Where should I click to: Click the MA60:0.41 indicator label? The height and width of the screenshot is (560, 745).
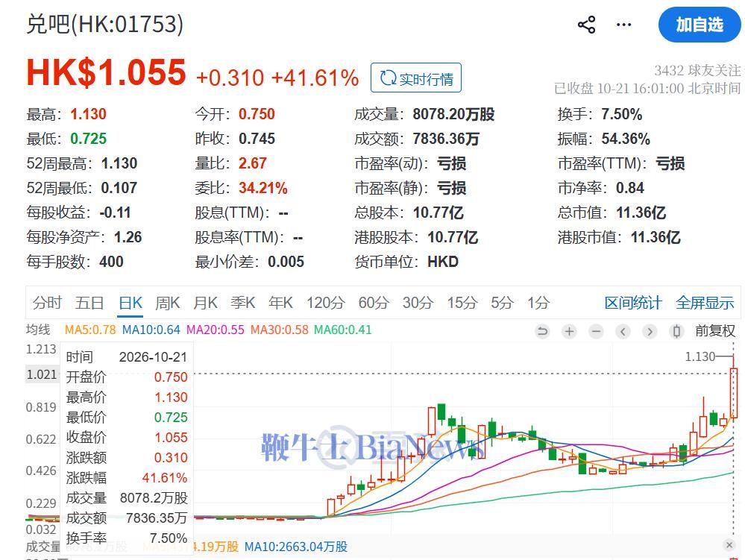click(342, 330)
